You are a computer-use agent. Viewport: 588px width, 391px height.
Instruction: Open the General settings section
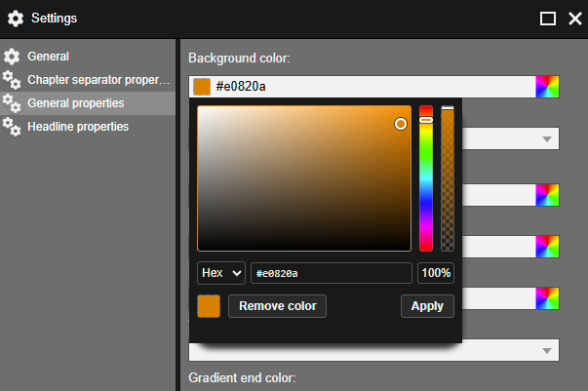88,57
